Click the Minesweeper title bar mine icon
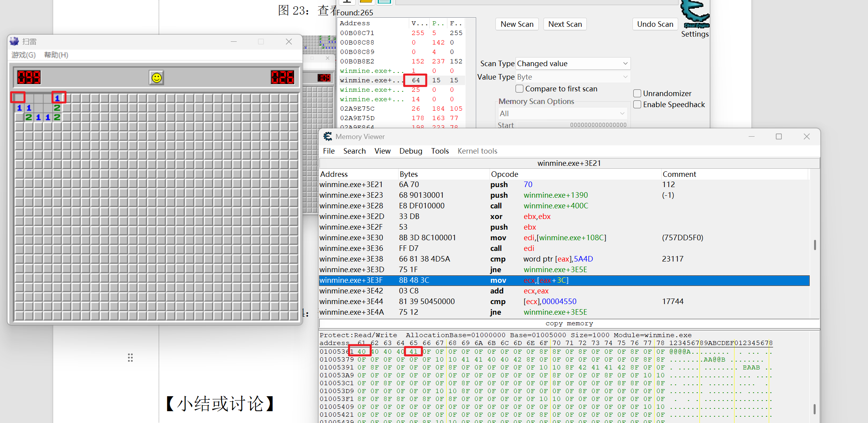This screenshot has width=868, height=423. 15,41
